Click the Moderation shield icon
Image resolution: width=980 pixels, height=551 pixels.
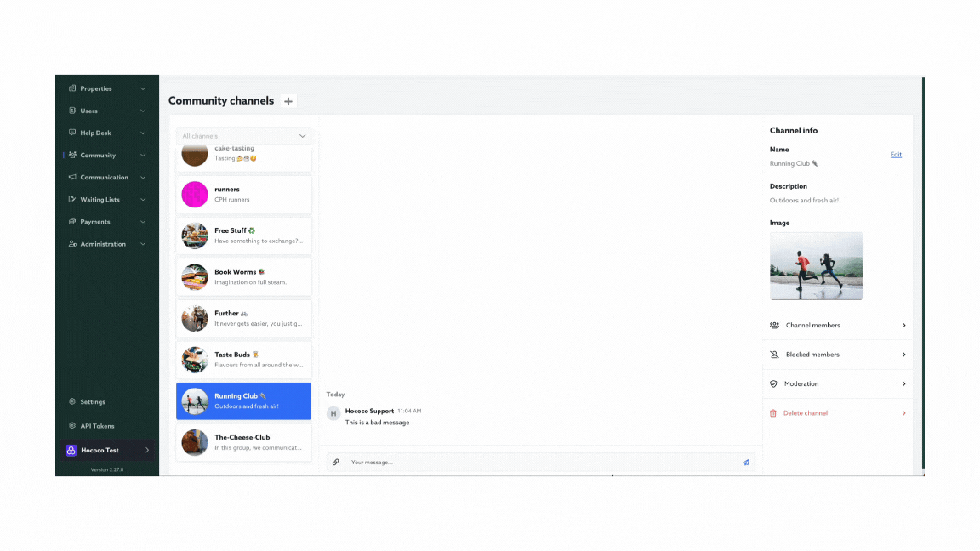click(773, 384)
